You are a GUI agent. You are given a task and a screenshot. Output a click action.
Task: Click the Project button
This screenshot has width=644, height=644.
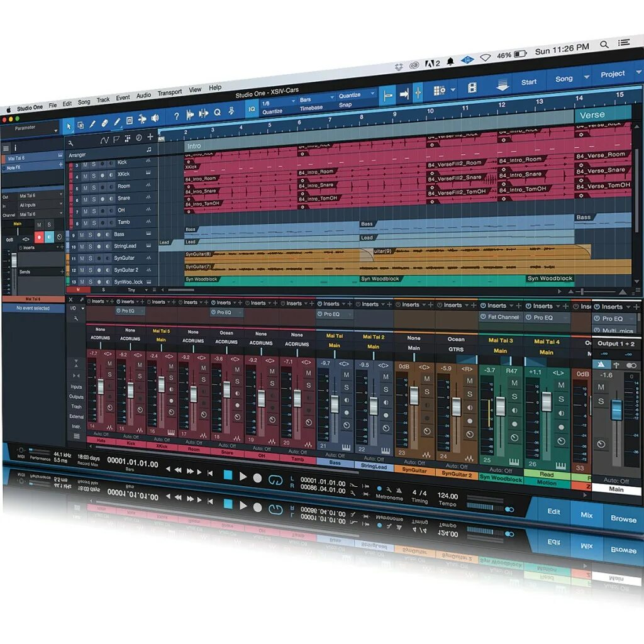coord(613,74)
